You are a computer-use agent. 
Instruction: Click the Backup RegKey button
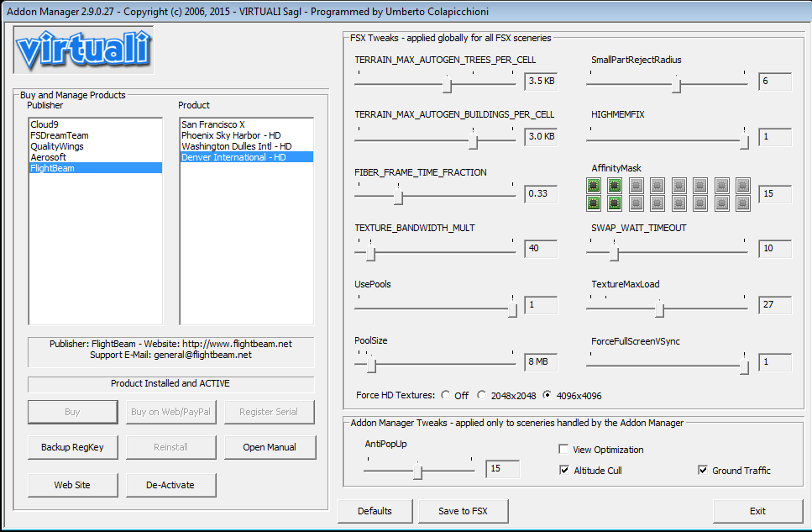click(x=72, y=447)
